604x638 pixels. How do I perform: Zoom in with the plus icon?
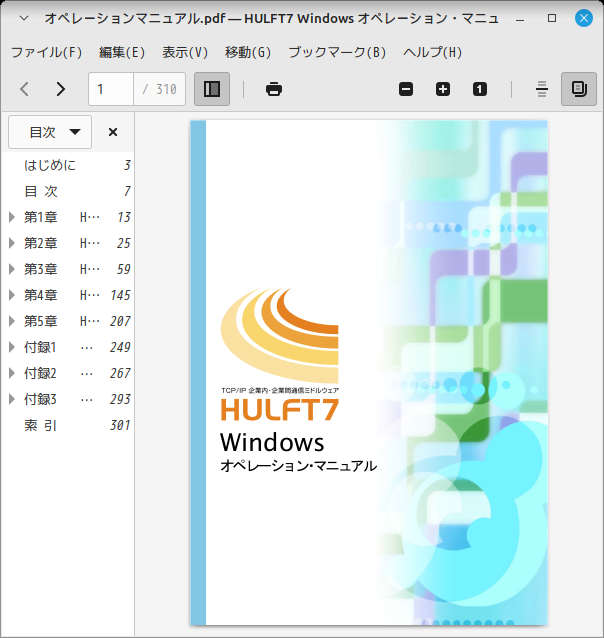443,89
